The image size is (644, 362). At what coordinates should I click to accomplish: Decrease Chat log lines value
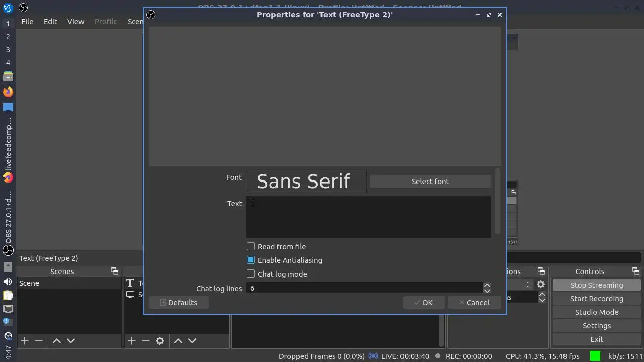point(487,291)
